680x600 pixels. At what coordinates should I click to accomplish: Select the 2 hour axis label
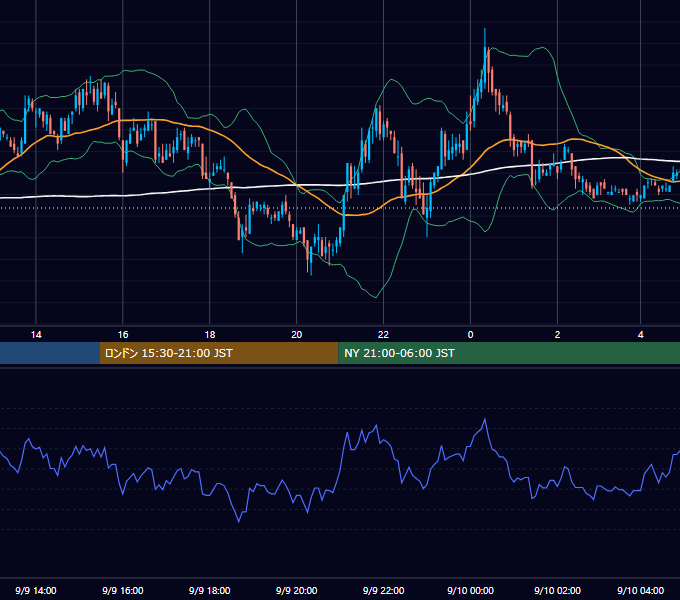pos(557,334)
